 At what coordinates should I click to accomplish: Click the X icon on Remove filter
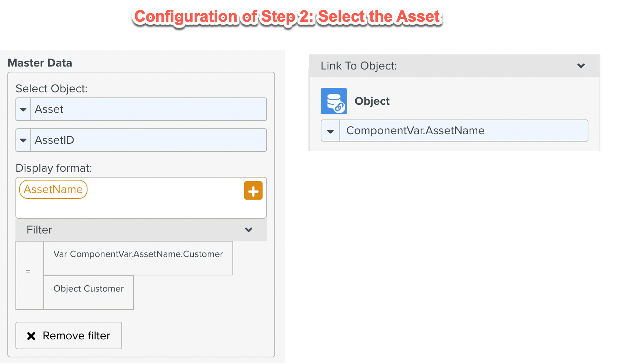[x=31, y=336]
